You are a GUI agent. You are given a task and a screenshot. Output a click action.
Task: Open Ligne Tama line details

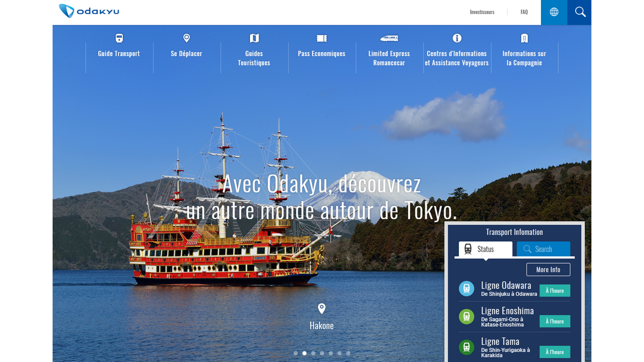pyautogui.click(x=499, y=341)
